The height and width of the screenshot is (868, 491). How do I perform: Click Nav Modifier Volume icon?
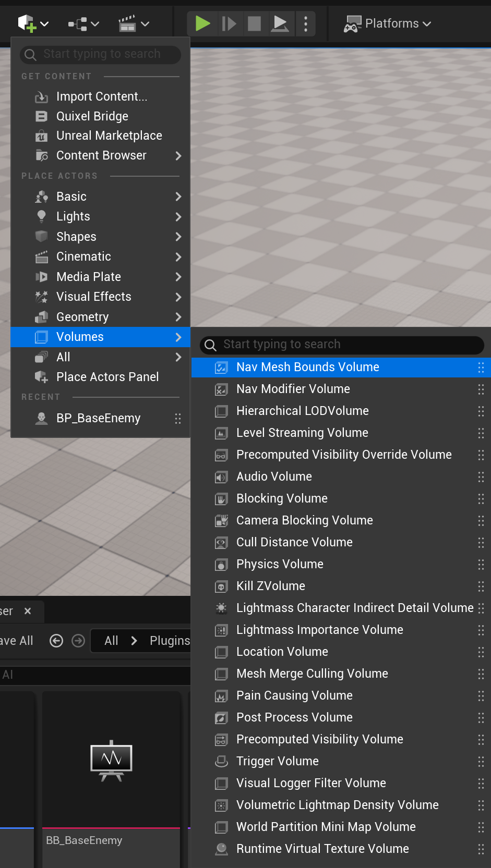221,389
